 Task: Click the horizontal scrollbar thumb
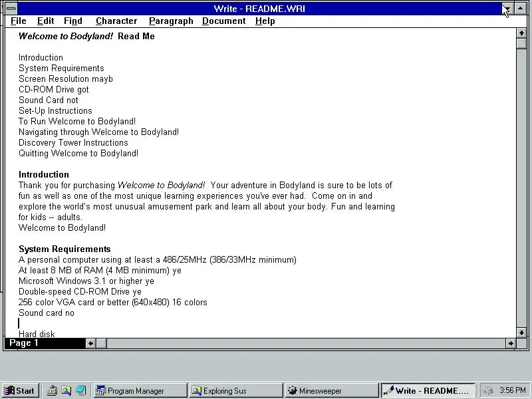[x=102, y=343]
